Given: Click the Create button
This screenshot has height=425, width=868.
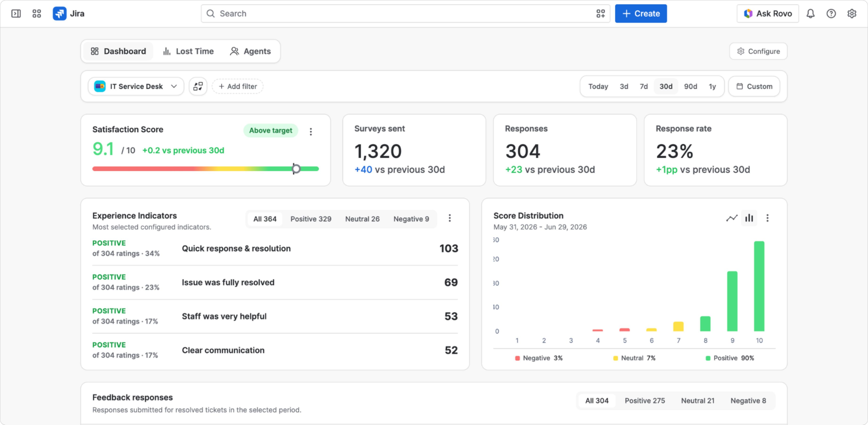Looking at the screenshot, I should click(641, 13).
